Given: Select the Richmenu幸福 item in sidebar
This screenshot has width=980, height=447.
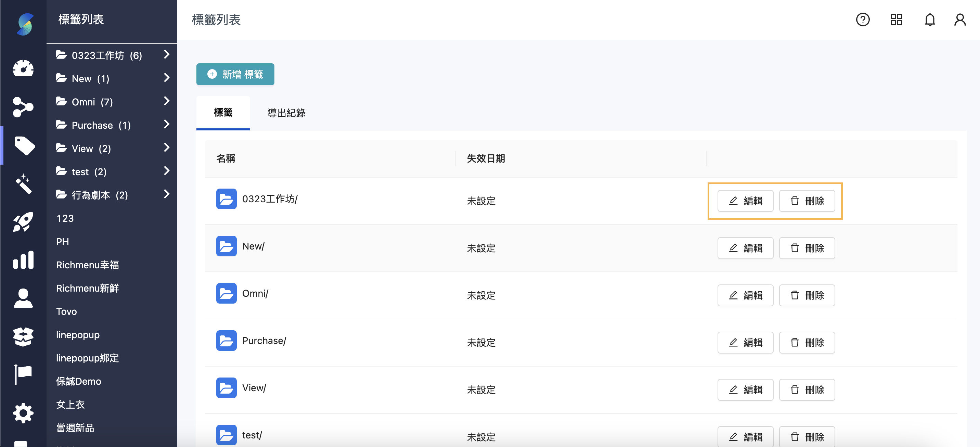Looking at the screenshot, I should (x=88, y=265).
